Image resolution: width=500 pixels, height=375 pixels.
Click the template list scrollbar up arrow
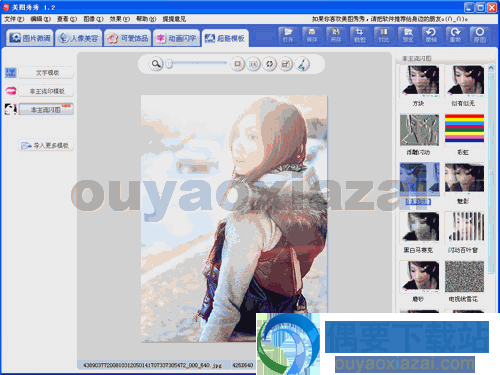coord(491,68)
